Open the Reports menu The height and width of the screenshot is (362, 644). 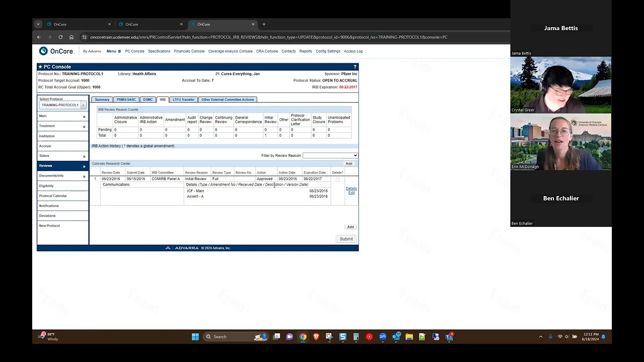tap(305, 51)
